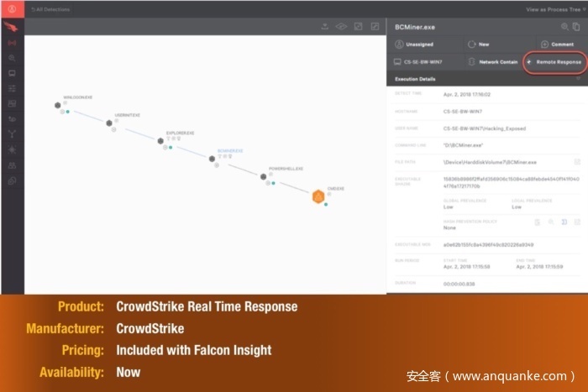Click the Network Contain button
This screenshot has width=588, height=392.
[493, 62]
